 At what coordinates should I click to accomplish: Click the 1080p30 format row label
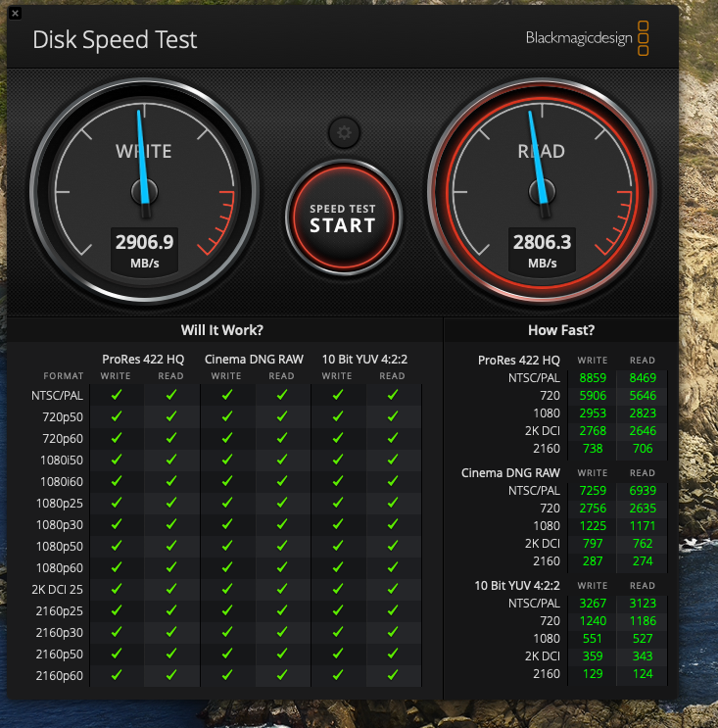coord(60,524)
